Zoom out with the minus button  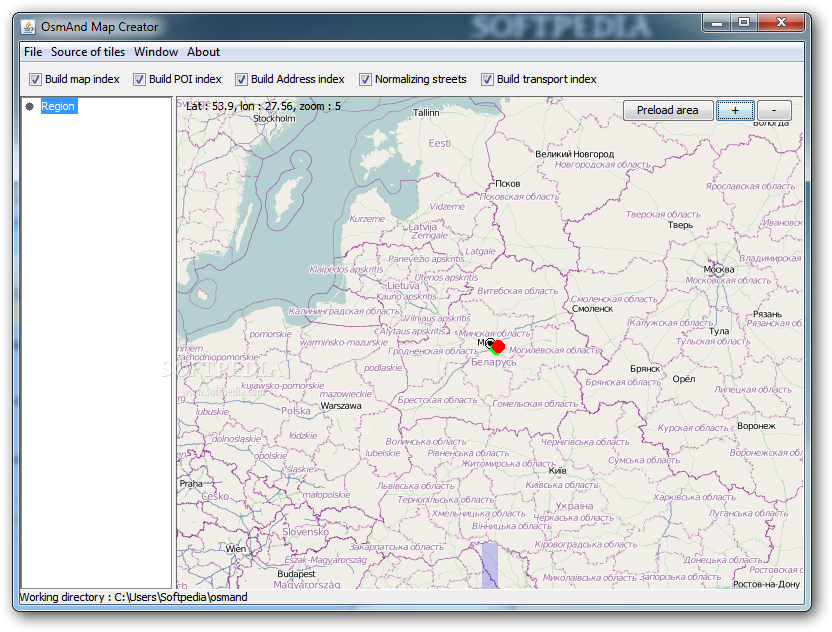774,110
